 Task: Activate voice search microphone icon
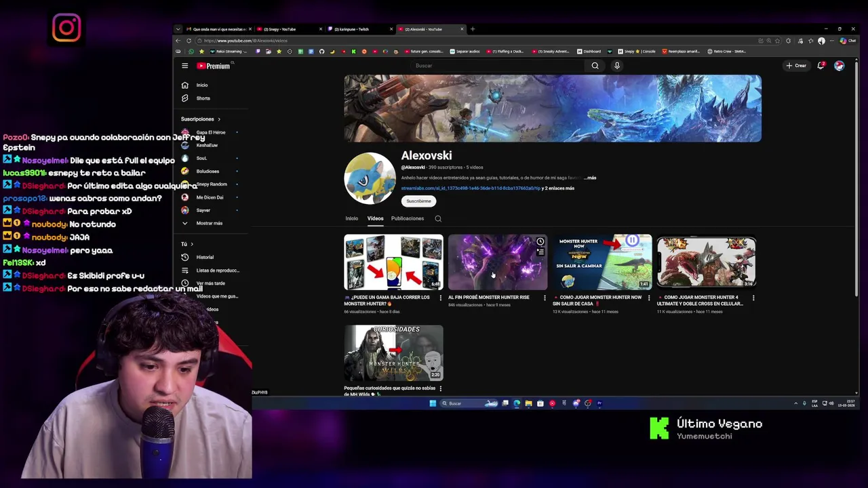click(617, 66)
